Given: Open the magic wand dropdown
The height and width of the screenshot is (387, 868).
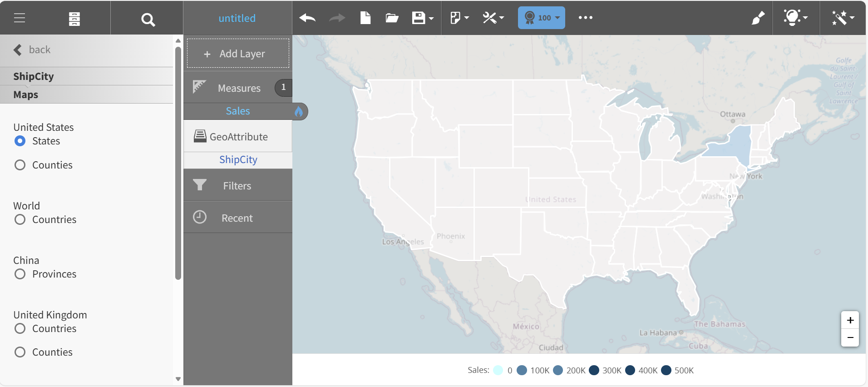Looking at the screenshot, I should click(x=843, y=18).
